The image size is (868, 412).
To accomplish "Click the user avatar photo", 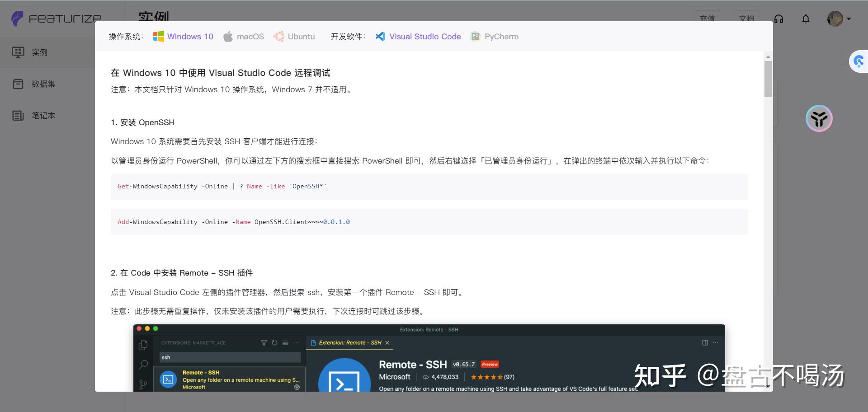I will tap(835, 19).
